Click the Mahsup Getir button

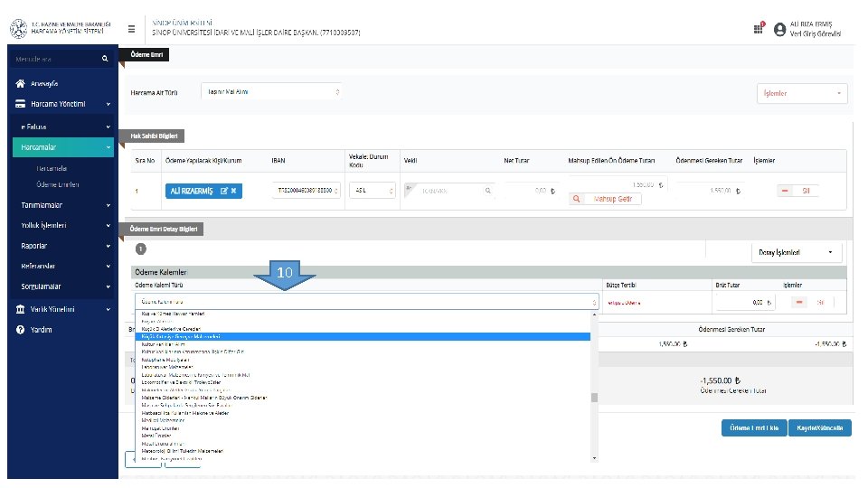(605, 199)
